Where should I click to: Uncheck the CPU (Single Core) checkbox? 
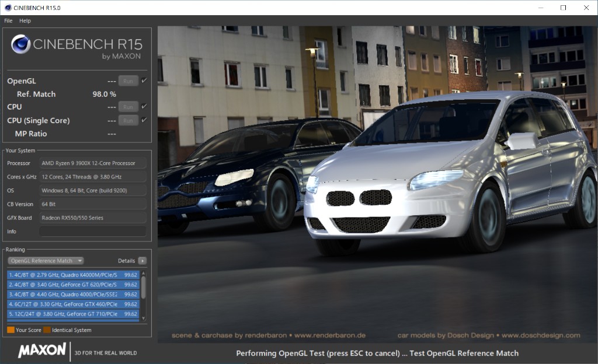coord(144,120)
